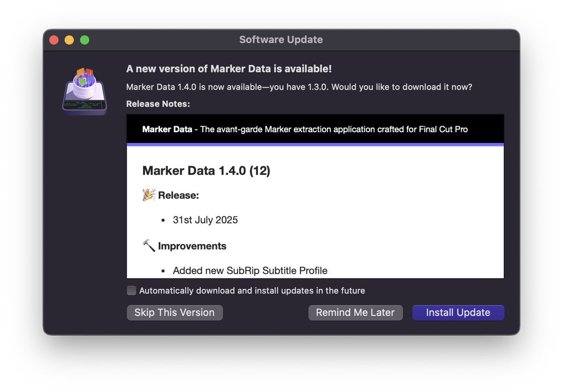
Task: Click the black Marker Data banner tagline
Action: [305, 129]
